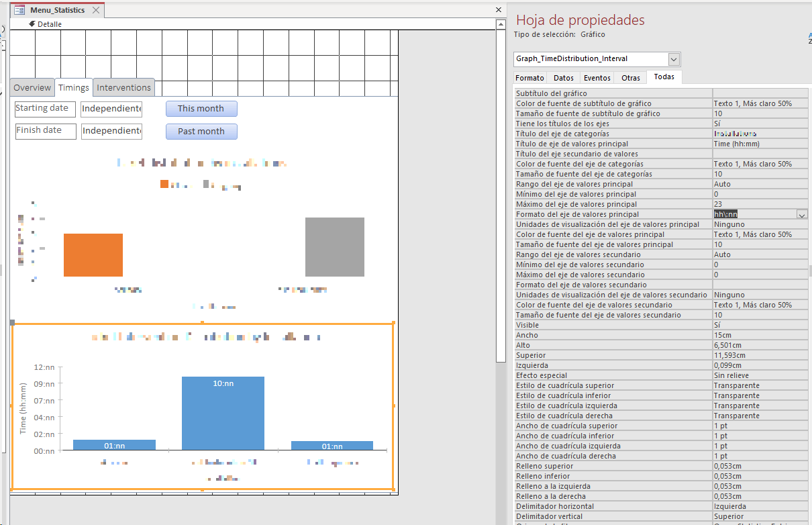The height and width of the screenshot is (525, 812).
Task: Switch to the Interventions tab page
Action: click(x=123, y=88)
